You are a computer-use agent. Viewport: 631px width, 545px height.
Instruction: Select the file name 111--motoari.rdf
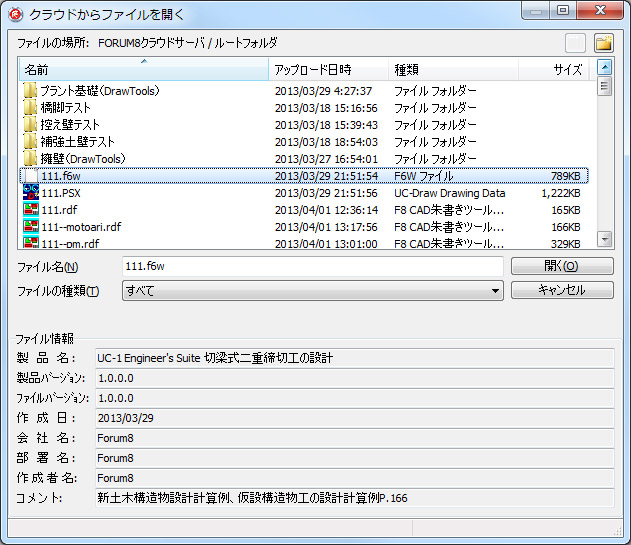[81, 227]
